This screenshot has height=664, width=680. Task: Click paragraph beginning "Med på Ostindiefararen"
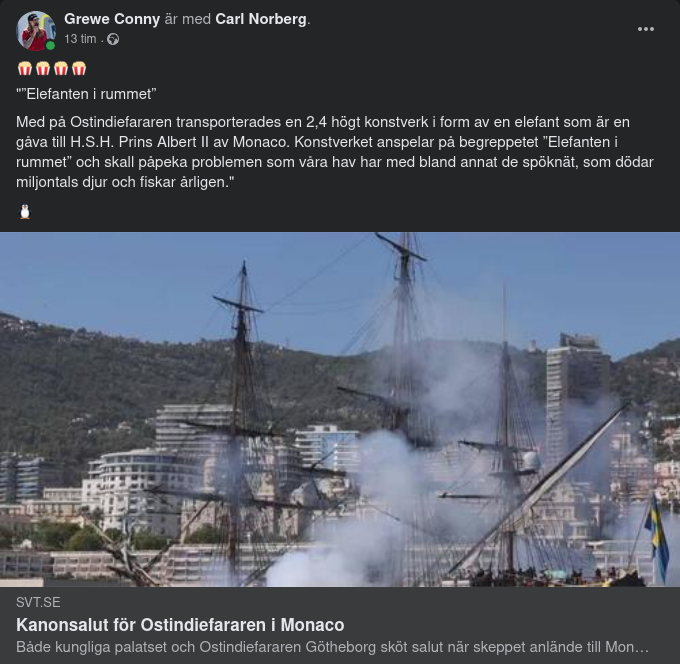[x=335, y=152]
